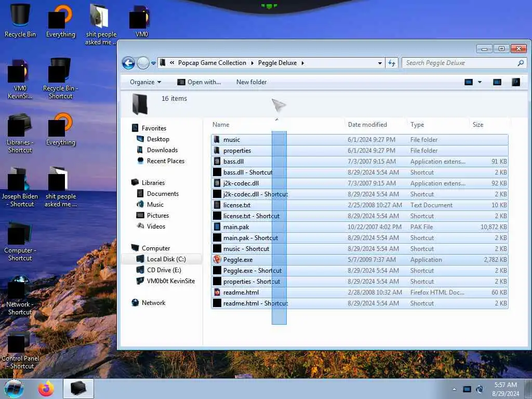Open the breadcrumb overflow double chevron
Image resolution: width=532 pixels, height=399 pixels.
pos(172,63)
